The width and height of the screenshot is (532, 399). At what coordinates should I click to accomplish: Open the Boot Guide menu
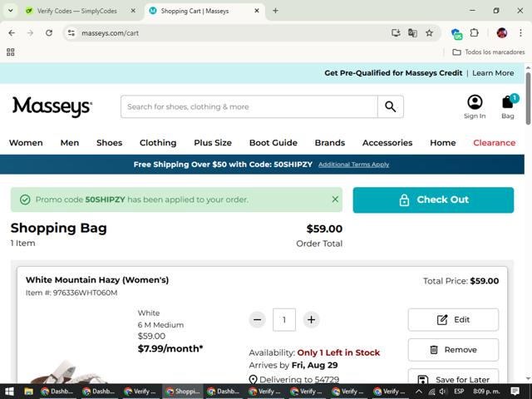(x=273, y=143)
